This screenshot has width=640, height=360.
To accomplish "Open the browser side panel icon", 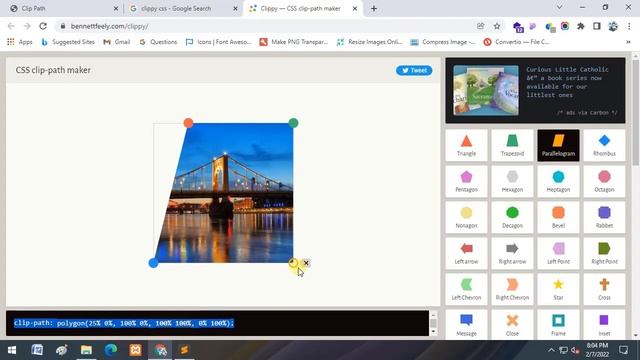I will (x=597, y=26).
